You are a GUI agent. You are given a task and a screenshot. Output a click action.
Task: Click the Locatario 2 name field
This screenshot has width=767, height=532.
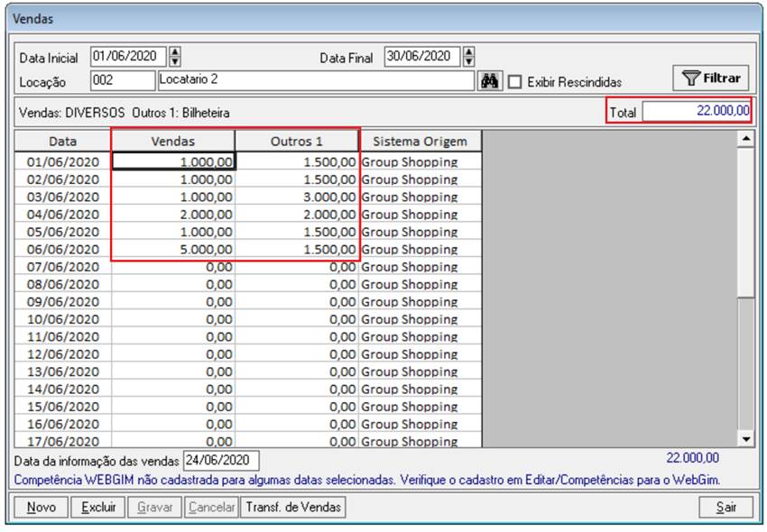pyautogui.click(x=316, y=80)
